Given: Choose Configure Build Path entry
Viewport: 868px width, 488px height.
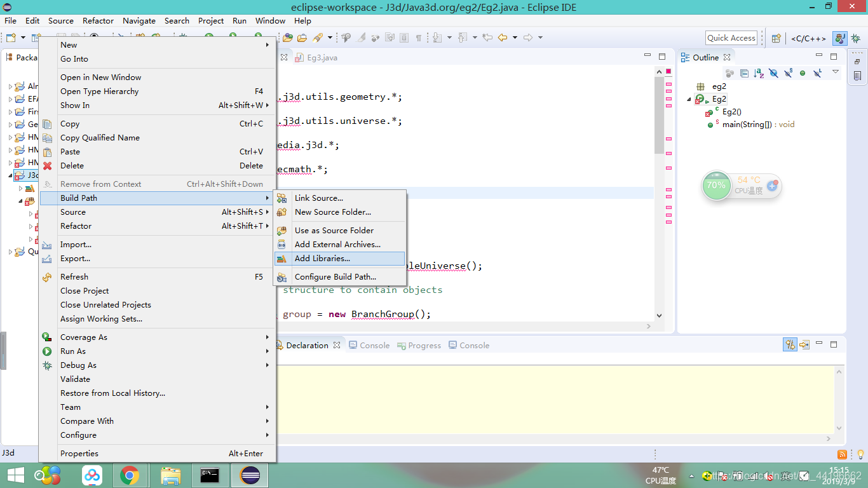Looking at the screenshot, I should [x=339, y=277].
